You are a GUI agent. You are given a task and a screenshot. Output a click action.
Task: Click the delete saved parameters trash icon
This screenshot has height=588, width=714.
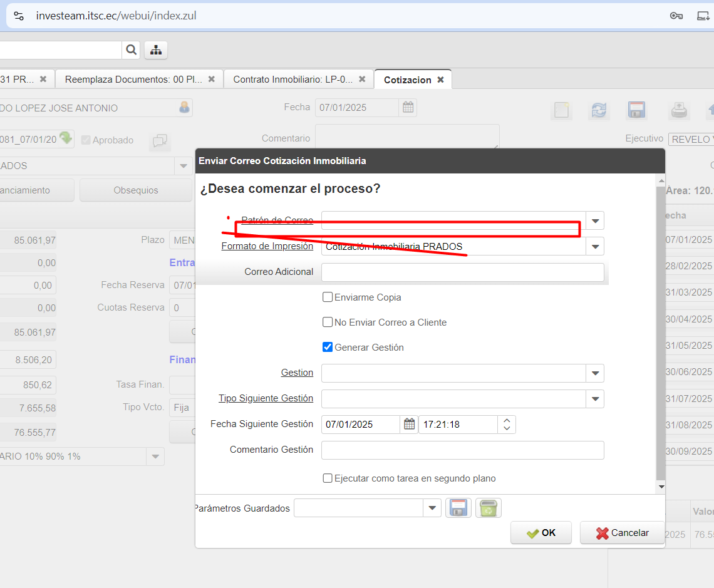[x=488, y=508]
